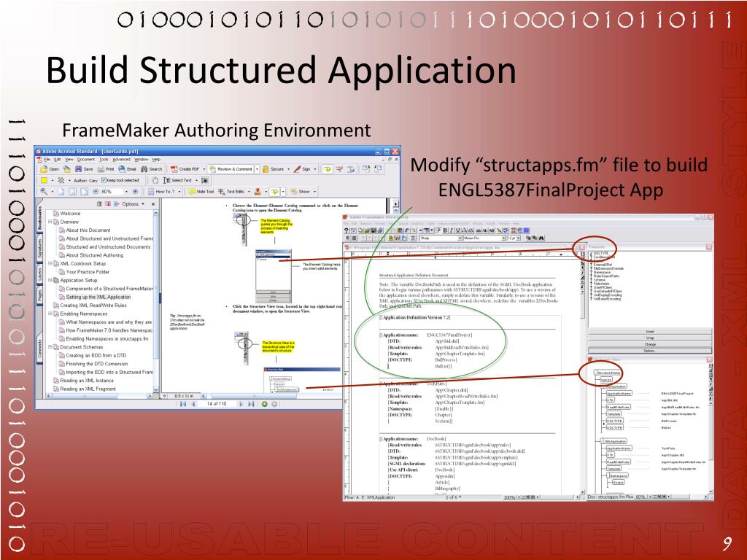Switch to the Signatures side tab
Image resolution: width=747 pixels, height=560 pixels.
(x=40, y=248)
